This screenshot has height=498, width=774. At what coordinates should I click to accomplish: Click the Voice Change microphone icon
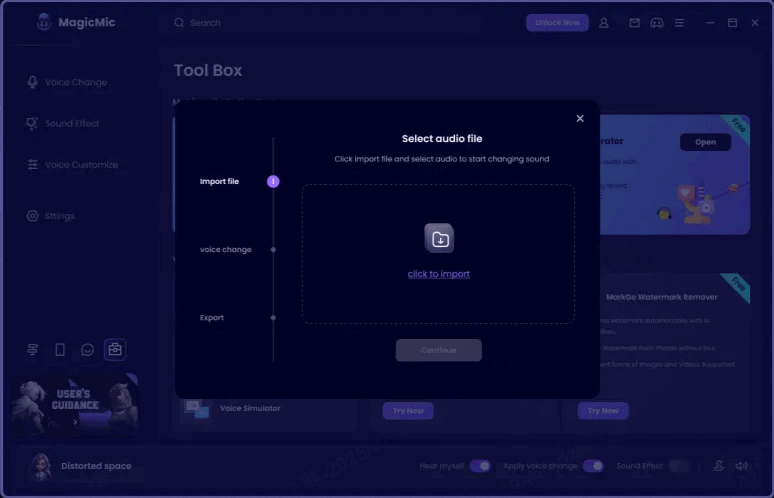(33, 82)
